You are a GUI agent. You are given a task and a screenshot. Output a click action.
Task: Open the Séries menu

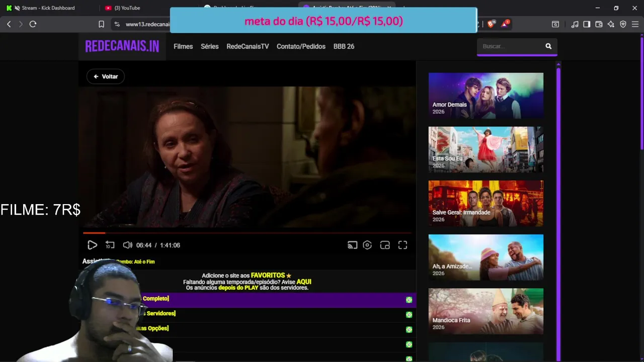click(210, 46)
